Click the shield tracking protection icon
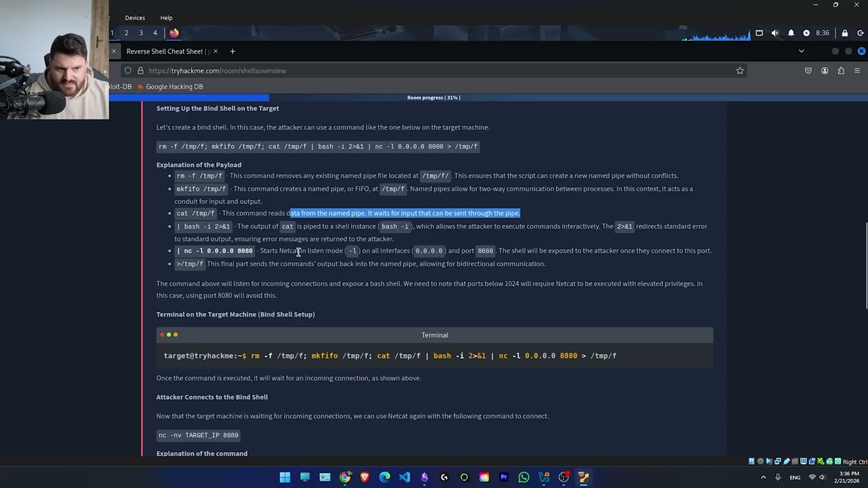The width and height of the screenshot is (868, 488). [x=127, y=70]
